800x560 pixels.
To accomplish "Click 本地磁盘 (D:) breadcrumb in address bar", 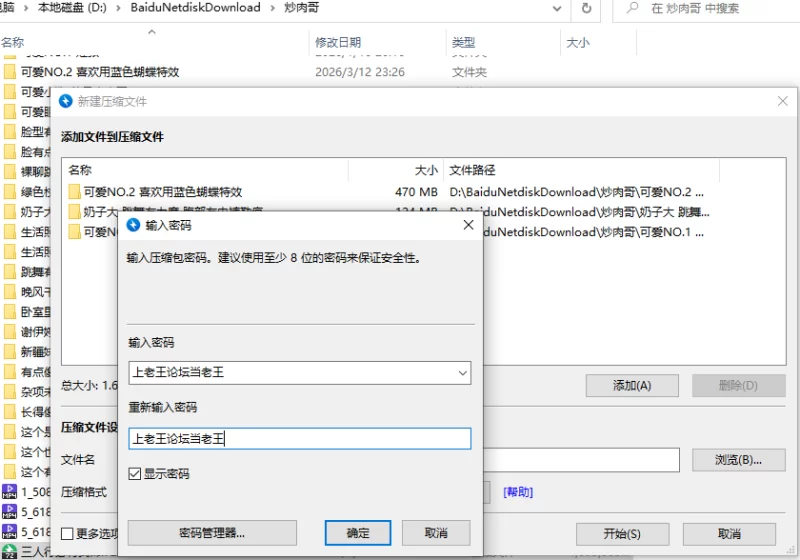I will coord(72,8).
